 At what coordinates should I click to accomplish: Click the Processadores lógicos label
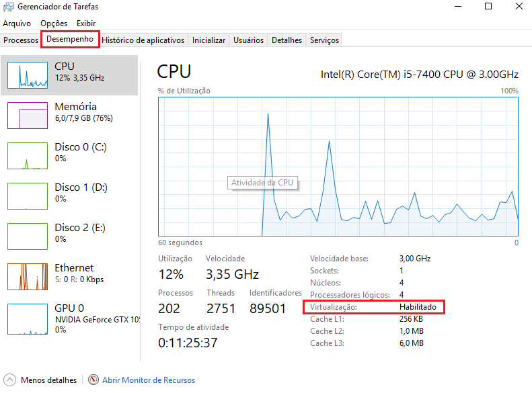pos(350,295)
